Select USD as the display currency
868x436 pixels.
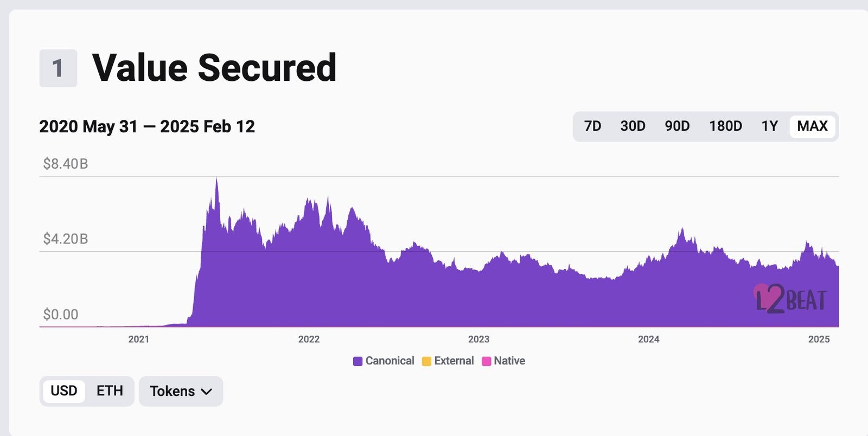coord(64,391)
